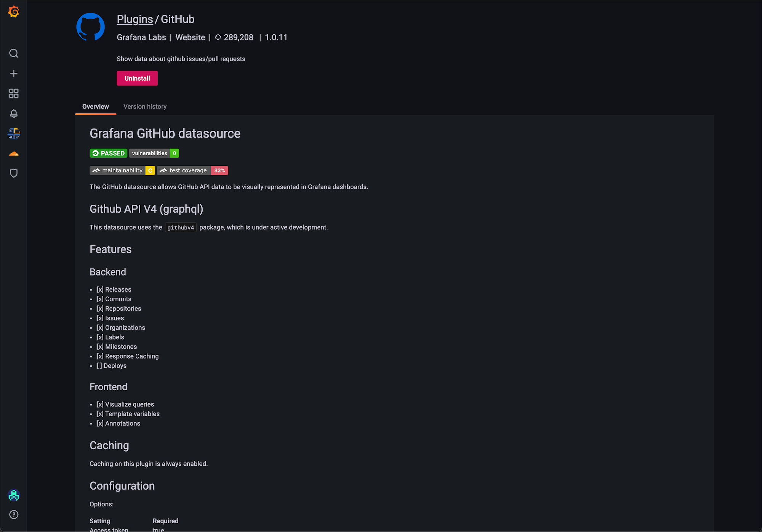Click the Uninstall button
Viewport: 762px width, 532px height.
pyautogui.click(x=137, y=78)
